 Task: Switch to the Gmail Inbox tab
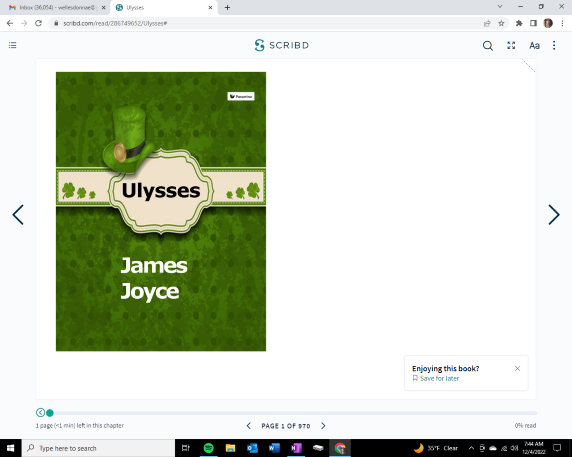click(55, 7)
